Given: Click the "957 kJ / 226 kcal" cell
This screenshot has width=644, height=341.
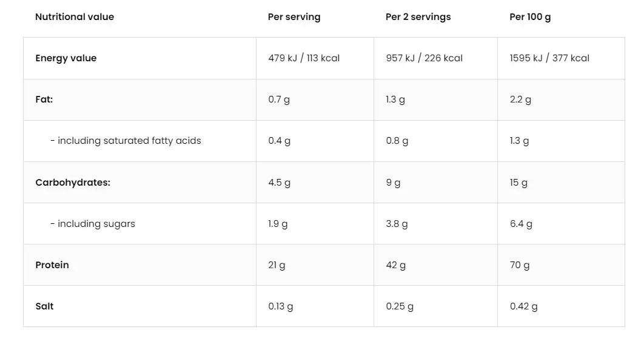Looking at the screenshot, I should 424,58.
